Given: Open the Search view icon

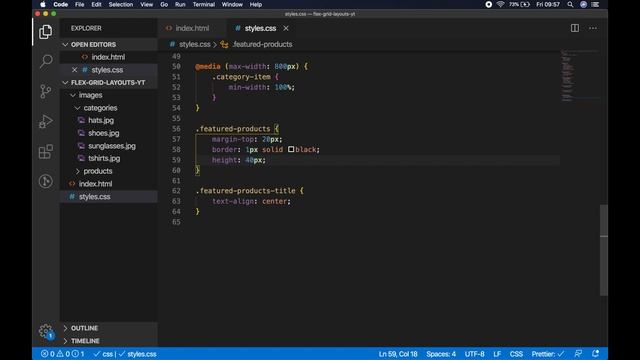Looking at the screenshot, I should (46, 61).
